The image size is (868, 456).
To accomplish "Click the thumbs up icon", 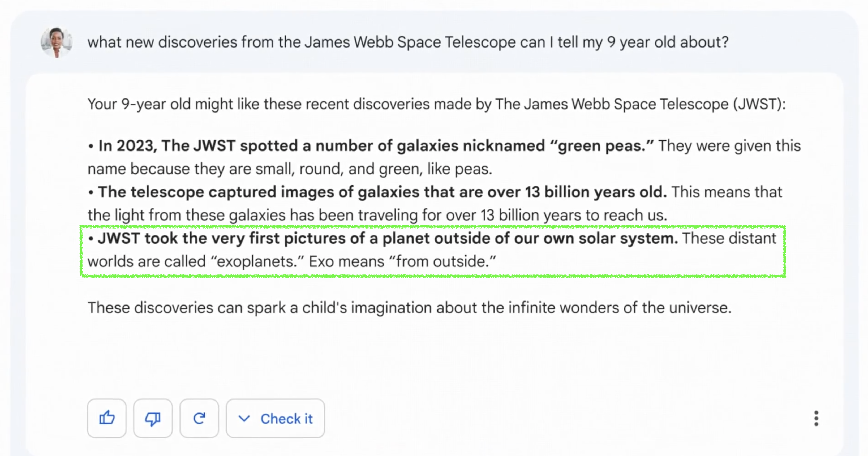I will (x=107, y=418).
